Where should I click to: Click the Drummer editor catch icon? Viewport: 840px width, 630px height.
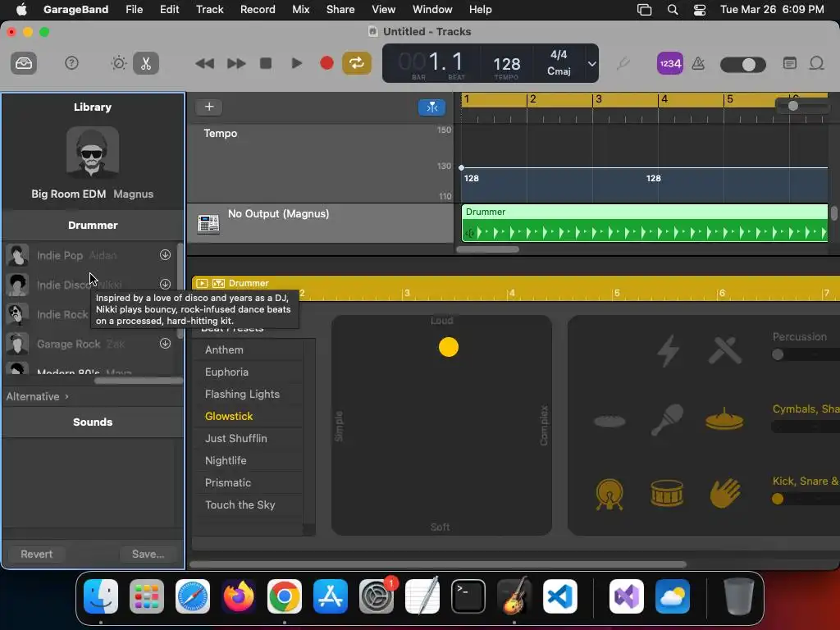[218, 283]
